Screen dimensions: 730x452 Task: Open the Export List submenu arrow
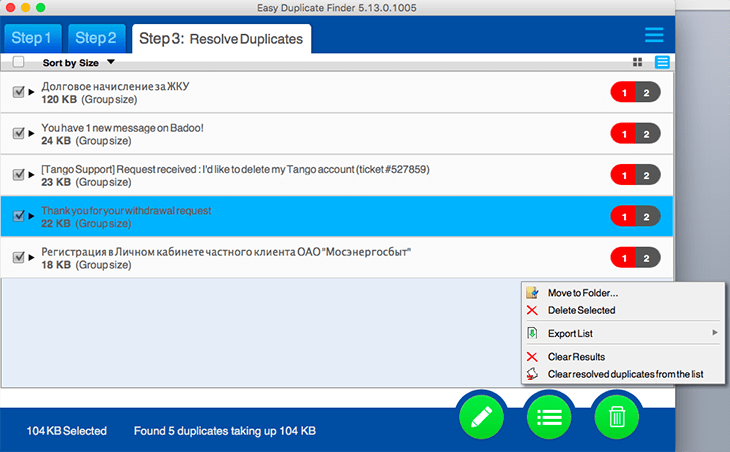click(x=715, y=332)
